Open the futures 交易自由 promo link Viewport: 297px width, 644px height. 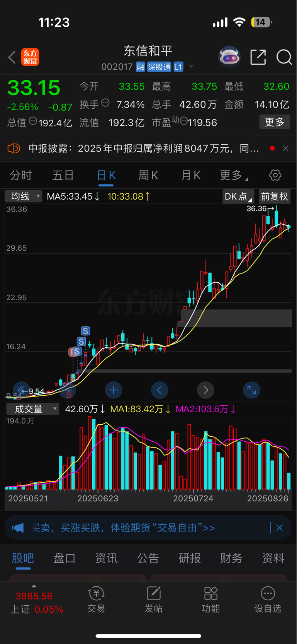click(x=123, y=528)
